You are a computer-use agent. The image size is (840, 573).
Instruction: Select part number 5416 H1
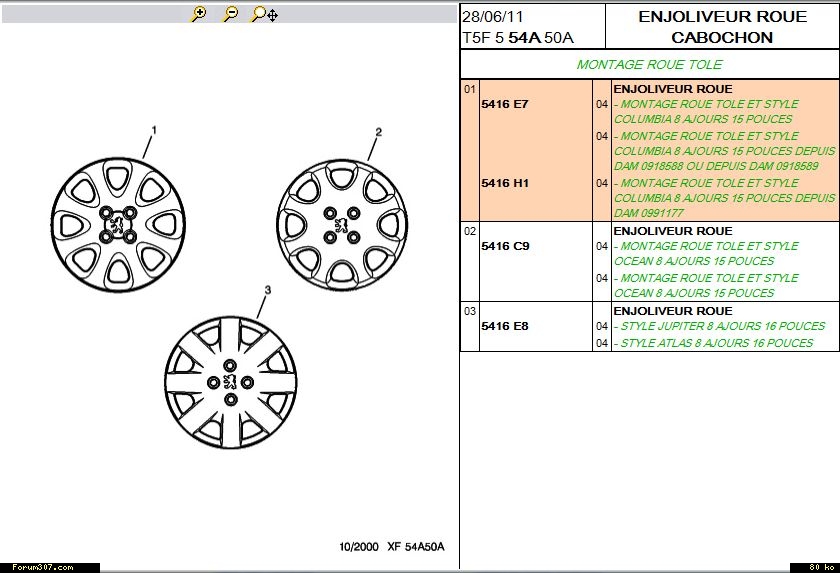(505, 184)
